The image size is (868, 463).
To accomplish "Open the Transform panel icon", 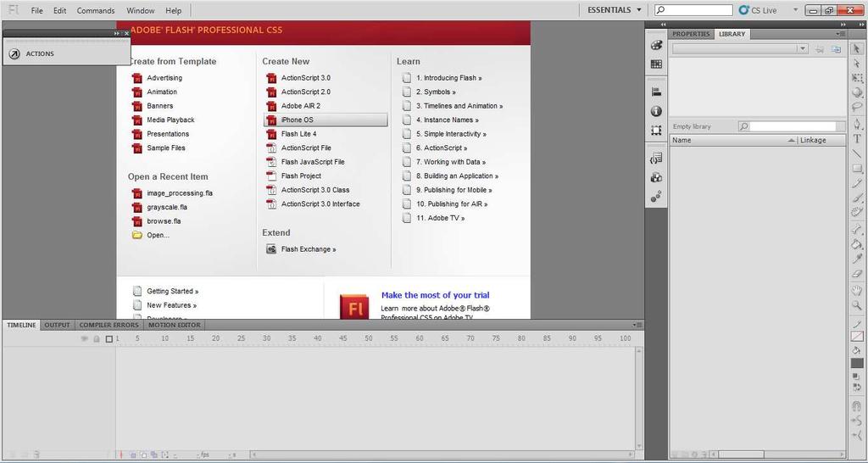I will [656, 131].
